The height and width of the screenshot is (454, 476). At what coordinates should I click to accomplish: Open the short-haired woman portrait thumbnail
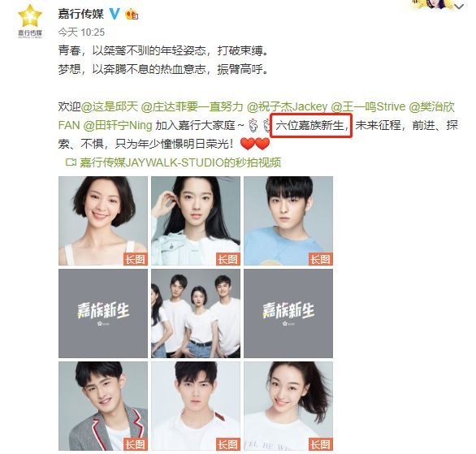click(103, 221)
